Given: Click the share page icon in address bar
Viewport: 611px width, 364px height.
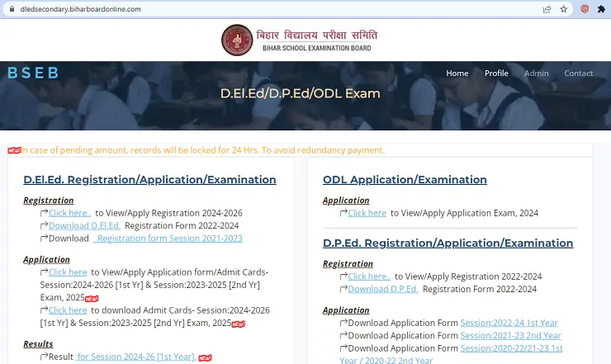Looking at the screenshot, I should [x=547, y=9].
